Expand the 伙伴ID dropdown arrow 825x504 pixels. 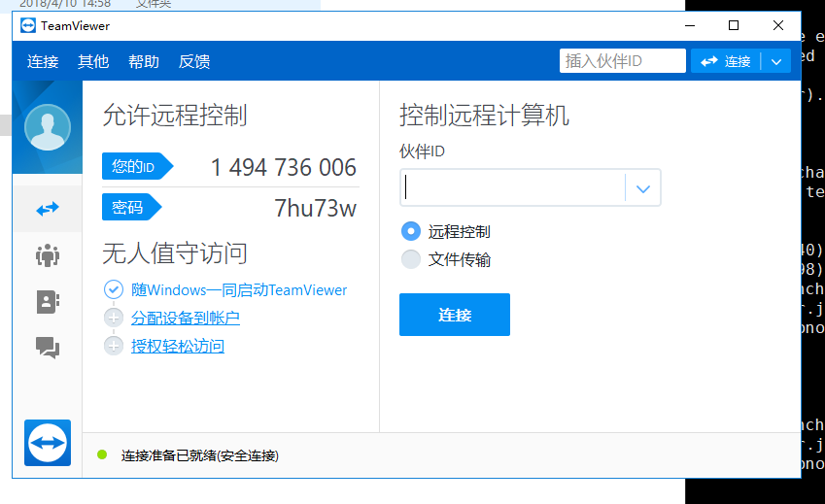click(x=643, y=188)
